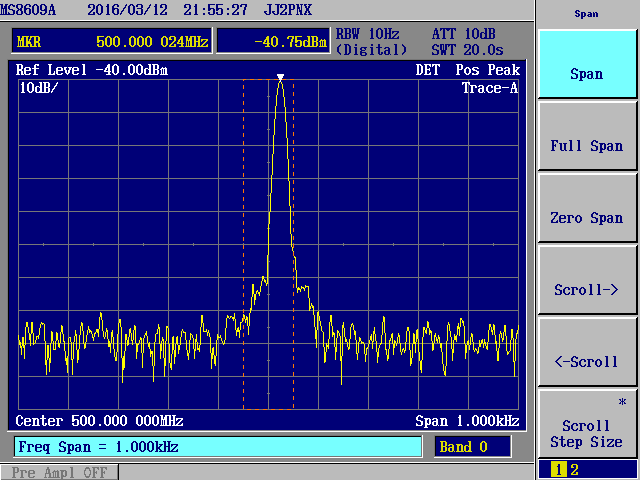Image resolution: width=640 pixels, height=480 pixels.
Task: Switch to softkey menu page 1
Action: point(558,470)
